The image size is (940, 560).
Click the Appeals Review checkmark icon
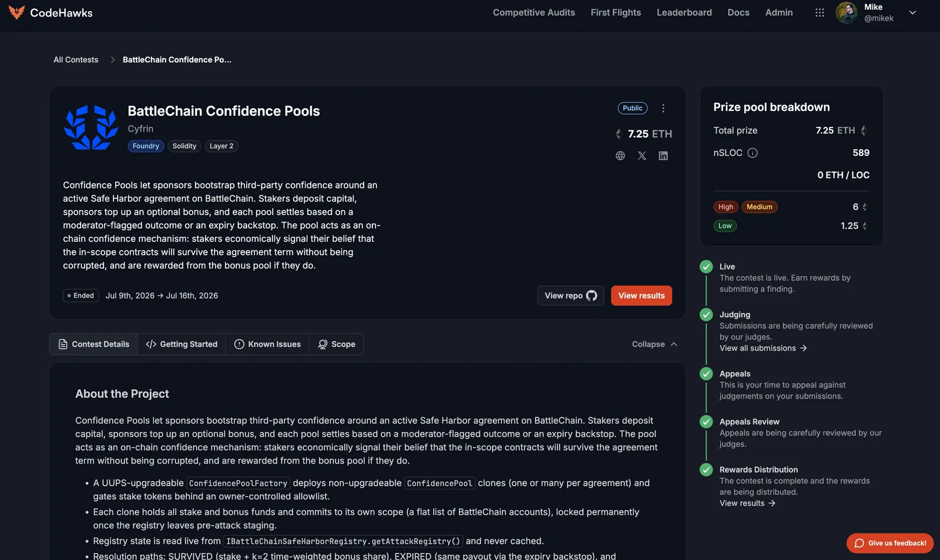tap(706, 422)
